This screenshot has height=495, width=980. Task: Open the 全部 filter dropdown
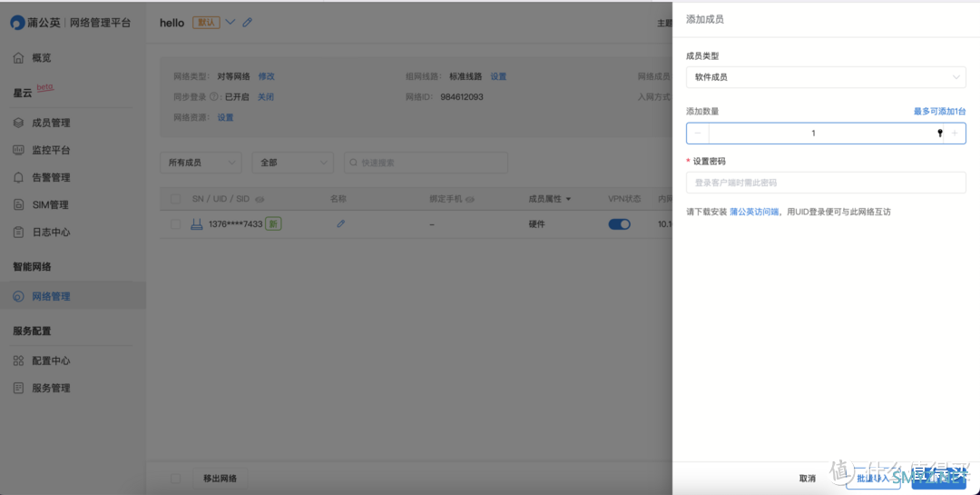[292, 163]
